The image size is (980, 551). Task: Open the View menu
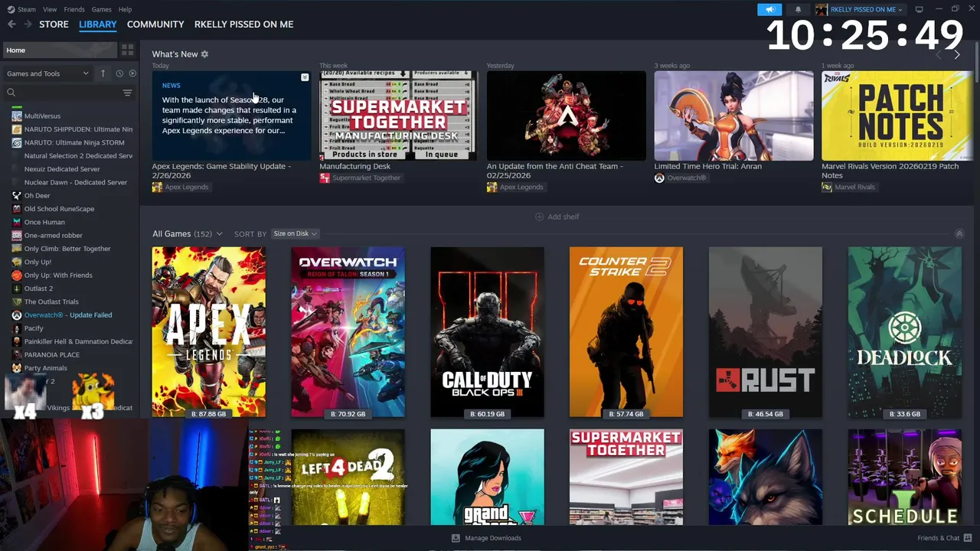click(50, 9)
